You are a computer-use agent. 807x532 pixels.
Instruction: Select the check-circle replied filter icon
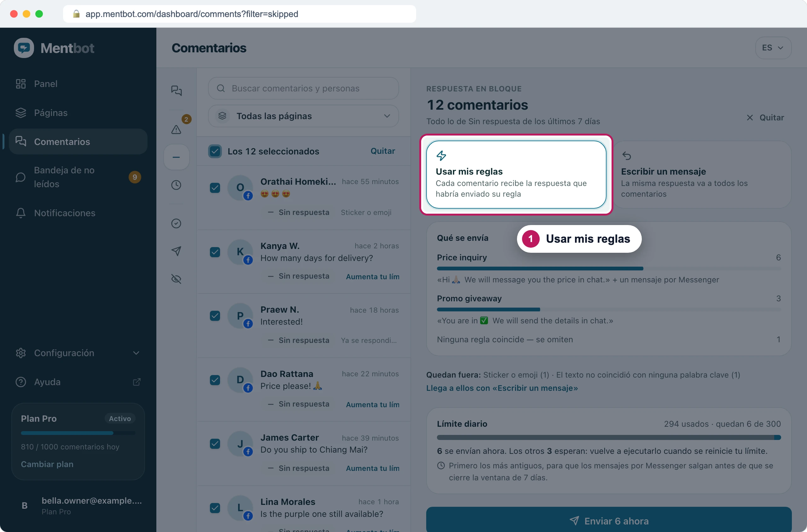point(176,223)
